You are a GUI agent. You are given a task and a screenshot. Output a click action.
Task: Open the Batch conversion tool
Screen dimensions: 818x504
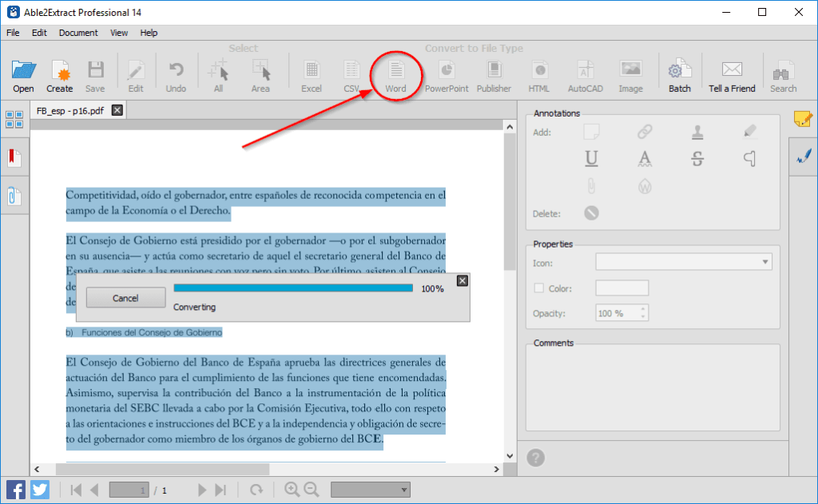(x=678, y=76)
